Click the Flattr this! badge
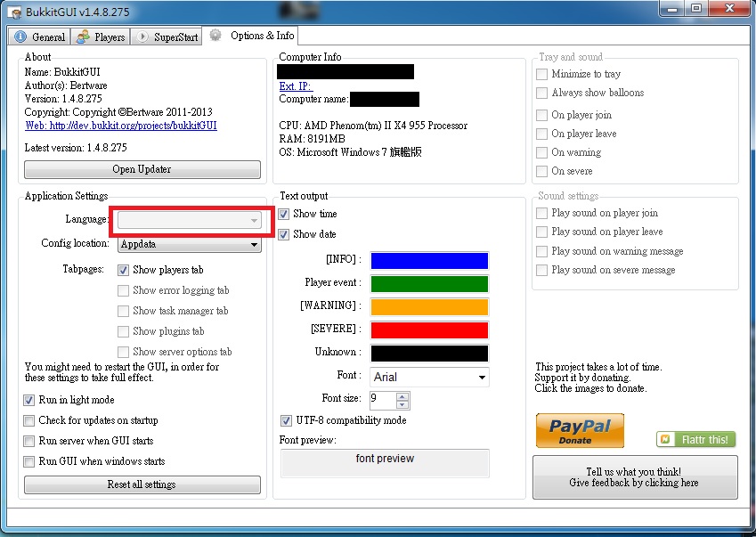The width and height of the screenshot is (756, 537). [695, 439]
